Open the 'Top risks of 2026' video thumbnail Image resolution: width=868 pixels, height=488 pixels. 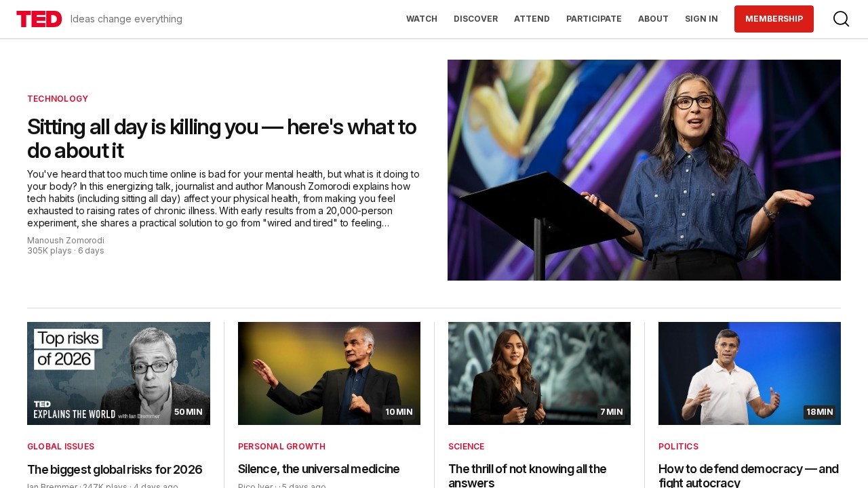click(x=119, y=373)
